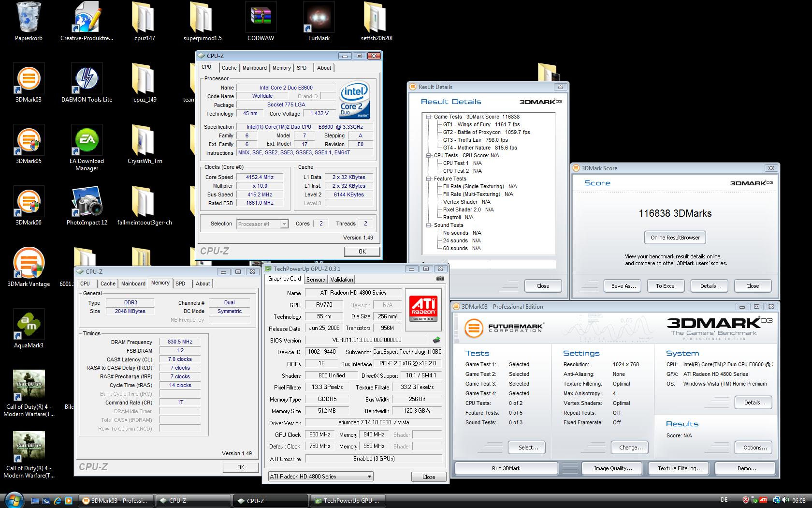The width and height of the screenshot is (812, 508).
Task: Launch 3DMark05 desktop shortcut
Action: (29, 144)
